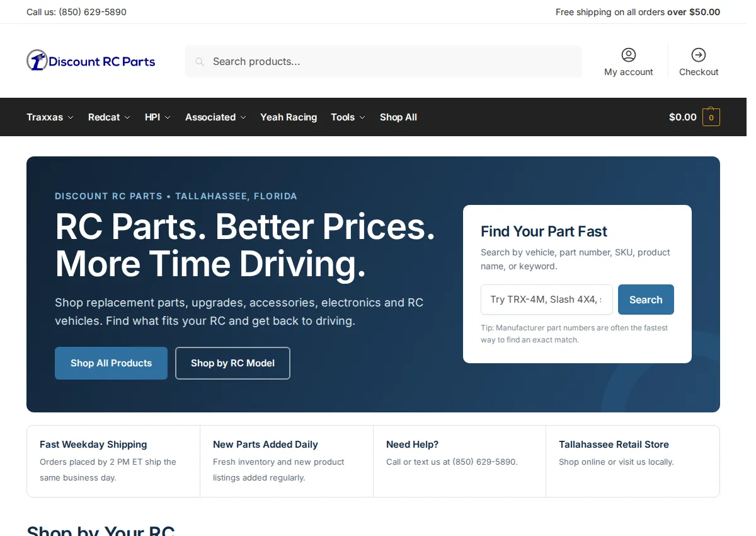Click the Checkout link text
This screenshot has width=756, height=536.
pyautogui.click(x=699, y=72)
